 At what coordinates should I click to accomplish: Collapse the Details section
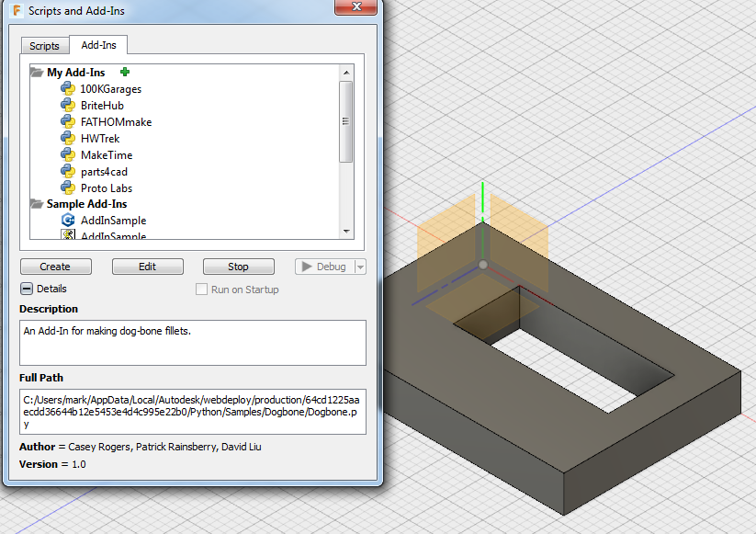pos(27,289)
